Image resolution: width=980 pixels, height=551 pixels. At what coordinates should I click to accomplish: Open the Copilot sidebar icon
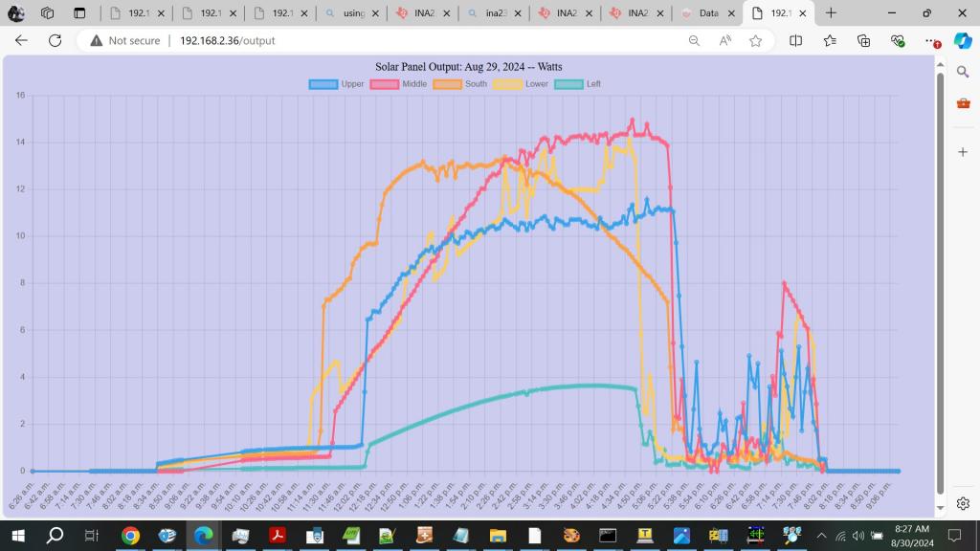point(963,41)
